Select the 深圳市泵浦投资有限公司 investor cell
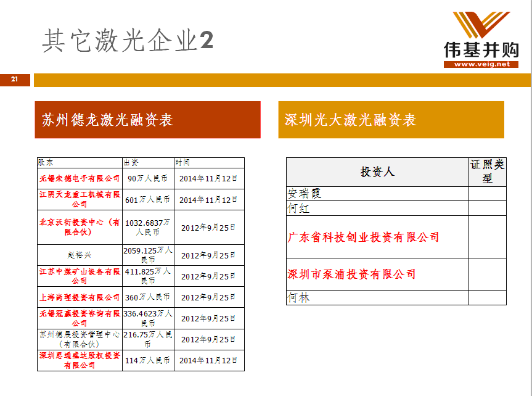 click(x=377, y=274)
